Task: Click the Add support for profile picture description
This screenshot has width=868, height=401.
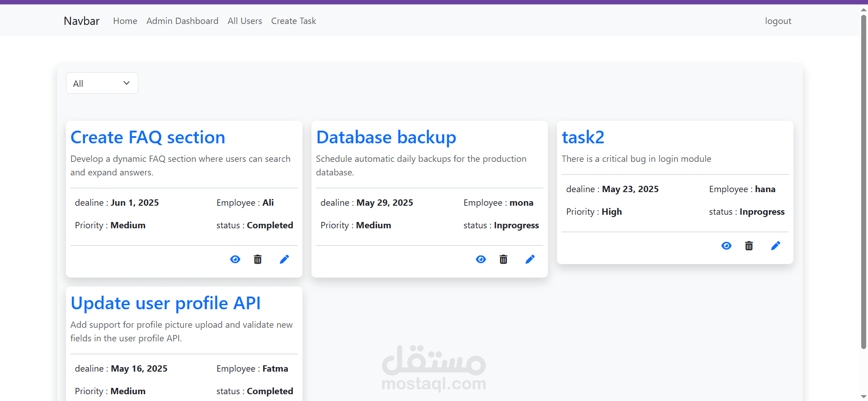Action: (x=181, y=331)
